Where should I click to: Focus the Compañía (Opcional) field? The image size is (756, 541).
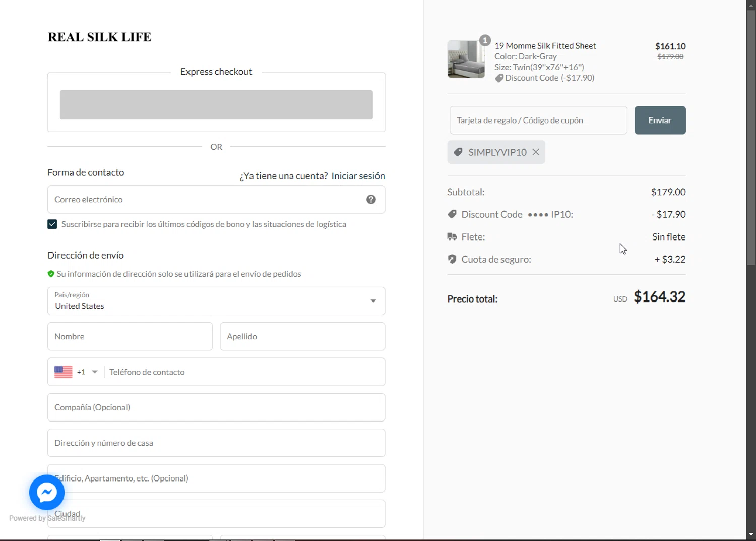click(x=216, y=407)
